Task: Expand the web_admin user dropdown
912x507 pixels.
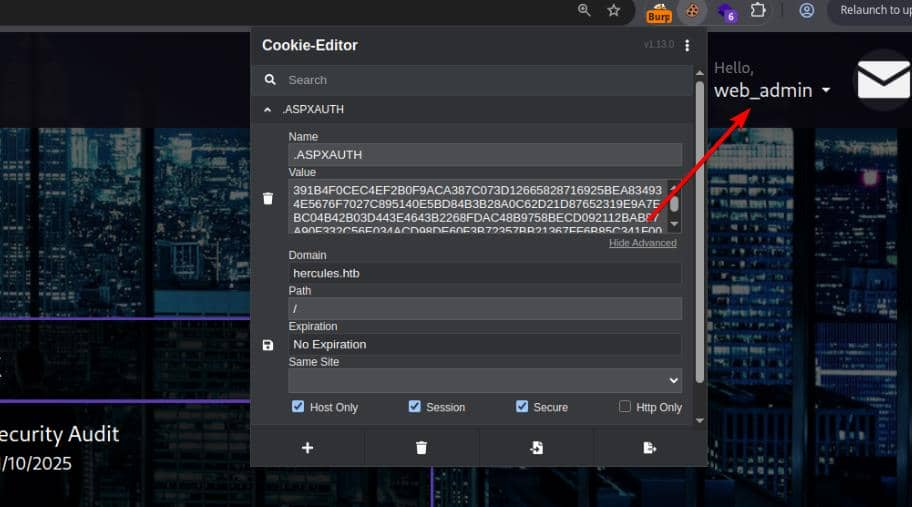Action: point(826,91)
